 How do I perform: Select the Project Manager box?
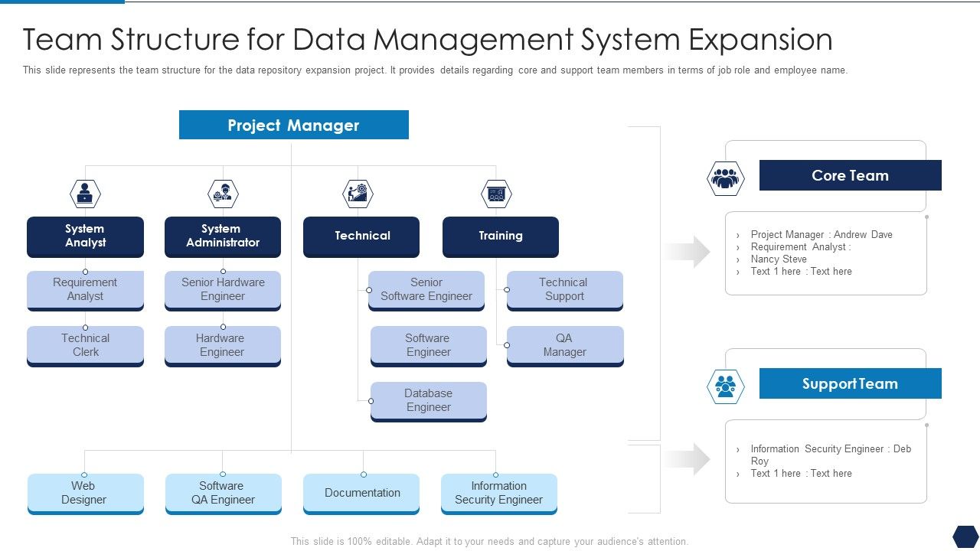294,125
